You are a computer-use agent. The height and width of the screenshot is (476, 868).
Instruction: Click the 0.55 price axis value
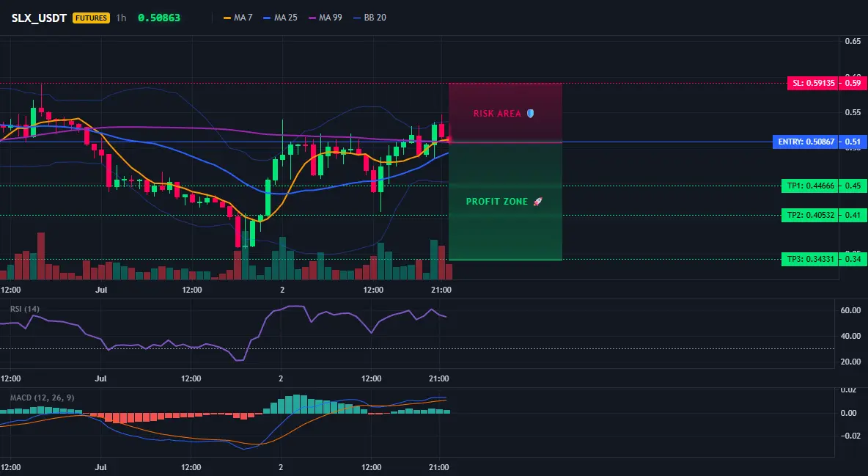tap(853, 112)
